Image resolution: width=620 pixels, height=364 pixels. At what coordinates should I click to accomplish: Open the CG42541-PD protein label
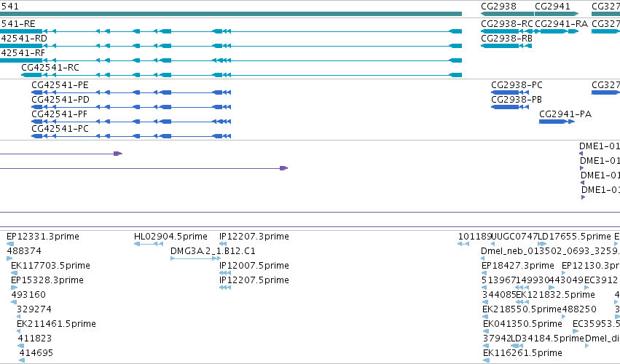[x=60, y=100]
